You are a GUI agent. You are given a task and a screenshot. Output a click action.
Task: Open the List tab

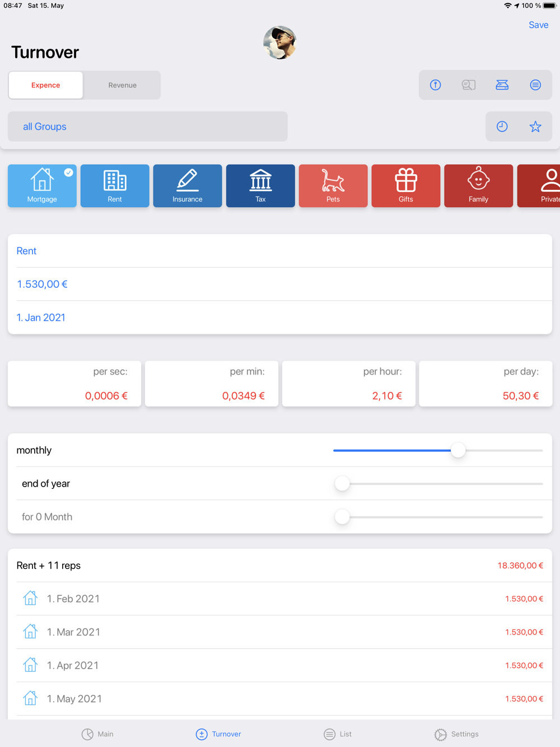click(x=338, y=734)
